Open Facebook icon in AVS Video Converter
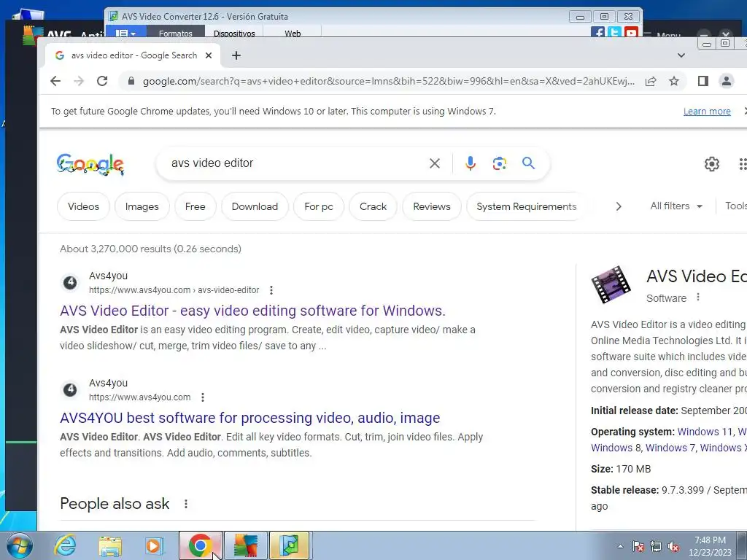747x560 pixels. point(597,32)
